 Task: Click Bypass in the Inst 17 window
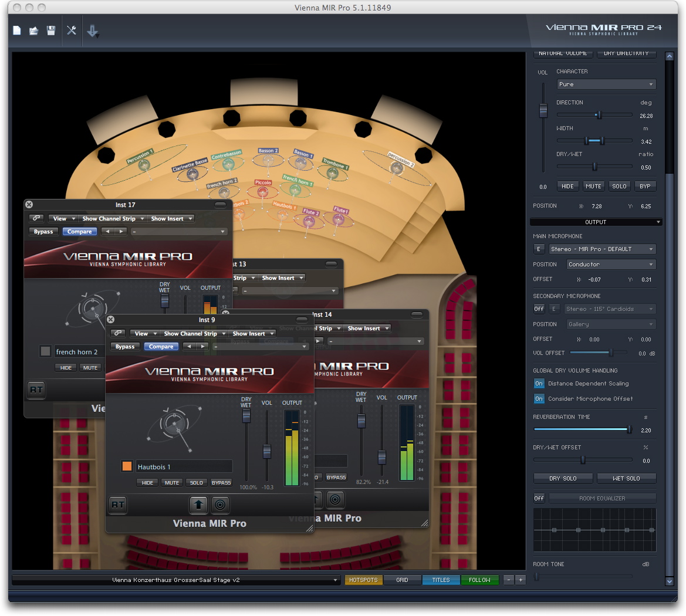(43, 231)
